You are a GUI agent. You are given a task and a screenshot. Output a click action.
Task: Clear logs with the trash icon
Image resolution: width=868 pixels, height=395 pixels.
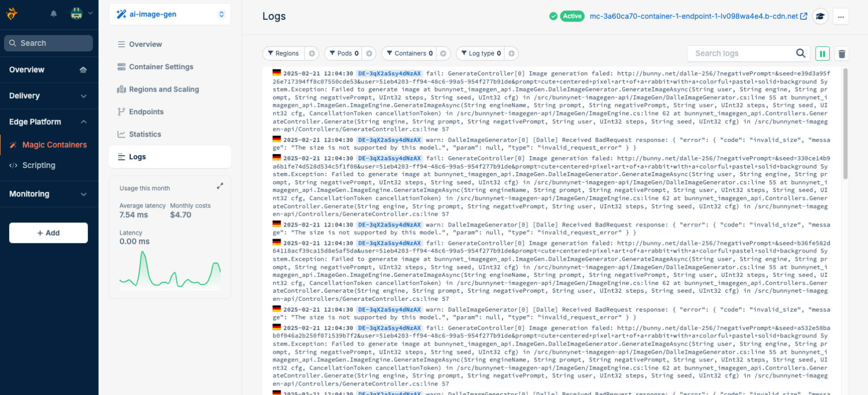842,53
